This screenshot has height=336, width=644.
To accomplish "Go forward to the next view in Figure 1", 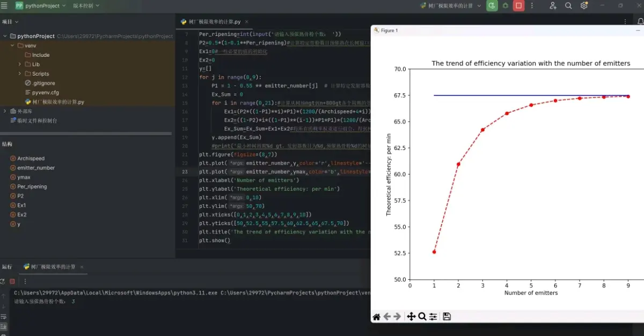I will click(397, 317).
